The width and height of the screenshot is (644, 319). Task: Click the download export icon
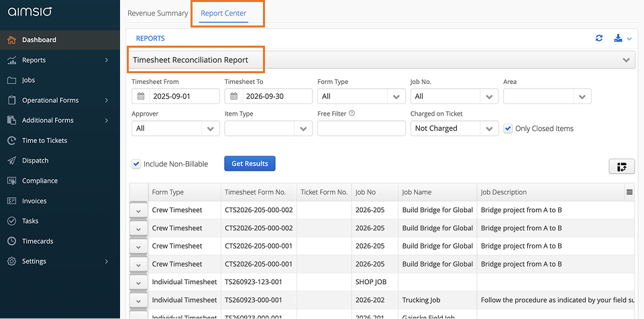tap(618, 38)
